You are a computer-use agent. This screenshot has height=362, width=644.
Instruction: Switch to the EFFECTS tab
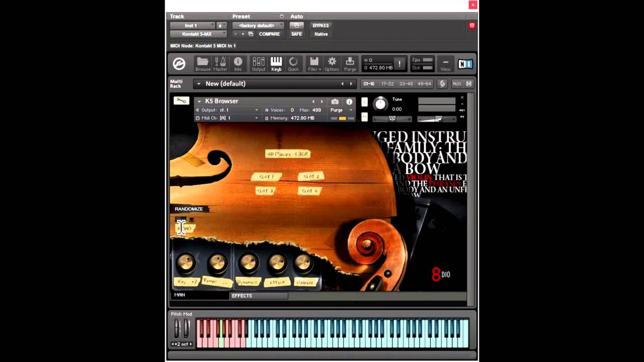click(x=259, y=296)
